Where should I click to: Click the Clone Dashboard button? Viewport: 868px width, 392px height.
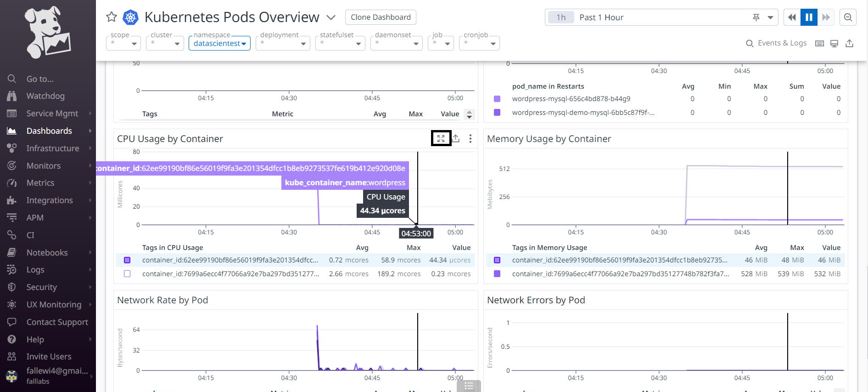point(381,17)
